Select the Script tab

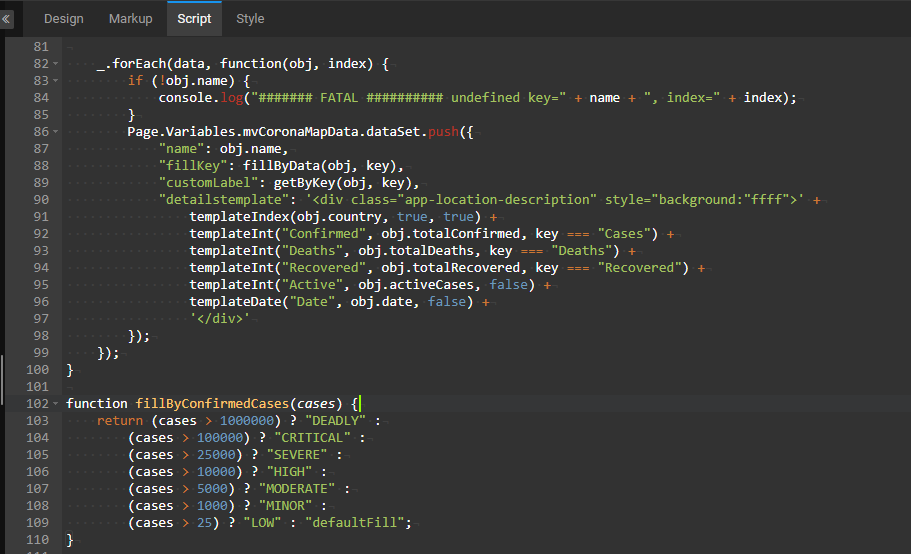(194, 19)
